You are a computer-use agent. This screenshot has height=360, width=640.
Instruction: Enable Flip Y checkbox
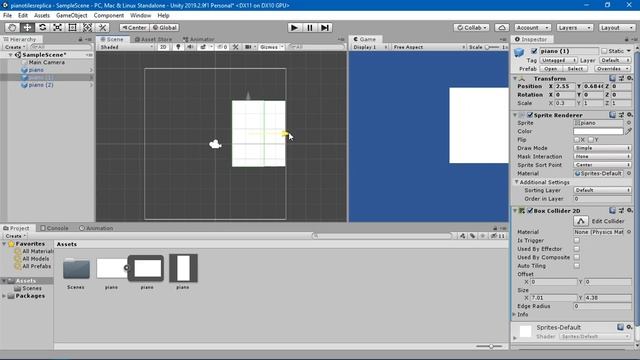[591, 140]
